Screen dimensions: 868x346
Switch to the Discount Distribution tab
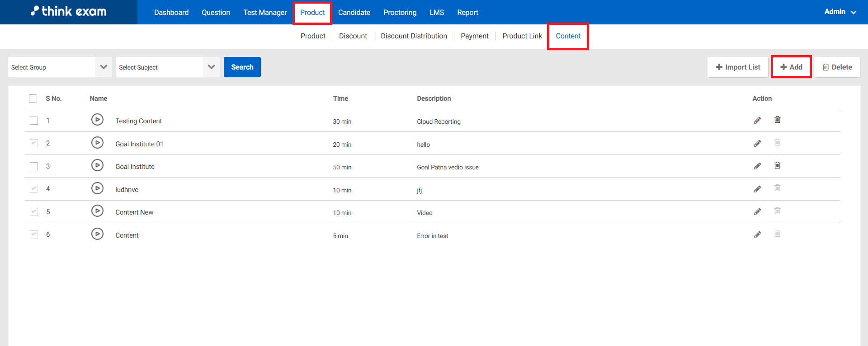click(x=414, y=36)
